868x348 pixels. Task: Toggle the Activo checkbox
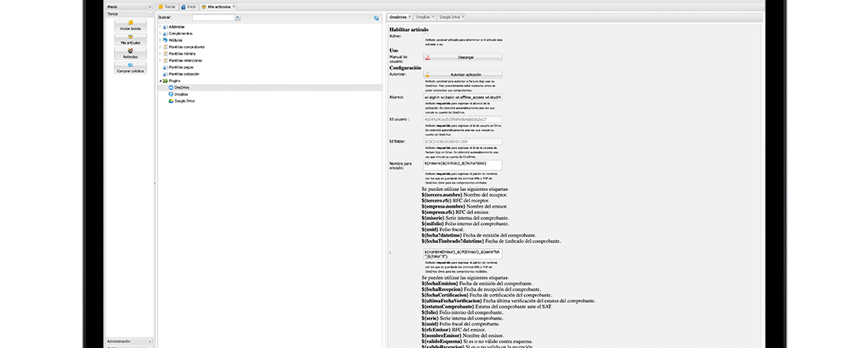(426, 36)
